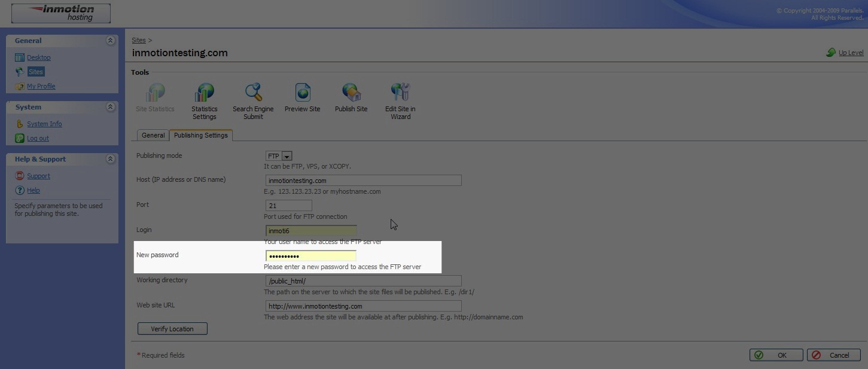
Task: Focus the Web site URL input field
Action: coord(363,306)
